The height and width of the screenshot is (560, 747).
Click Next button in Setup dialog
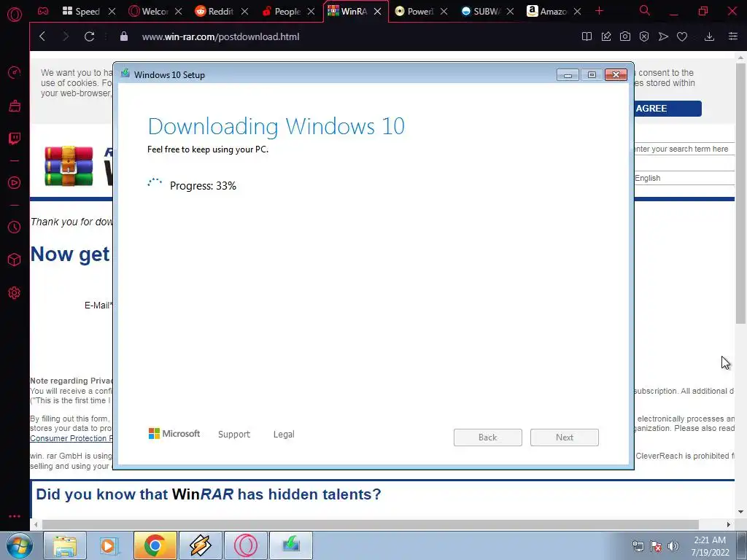[x=565, y=437]
